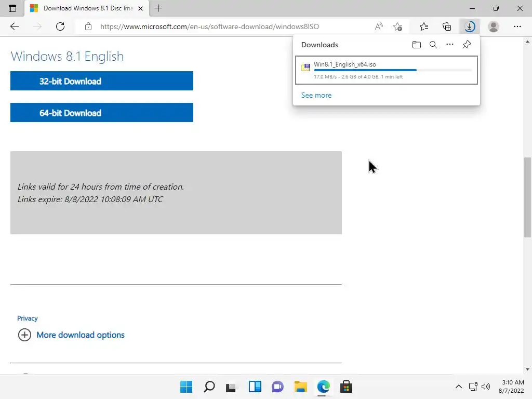The image size is (532, 399).
Task: Close the Download Windows 8.1 tab
Action: click(140, 8)
